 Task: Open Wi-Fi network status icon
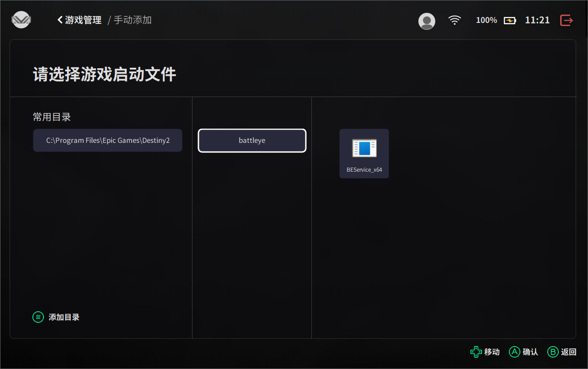coord(454,20)
